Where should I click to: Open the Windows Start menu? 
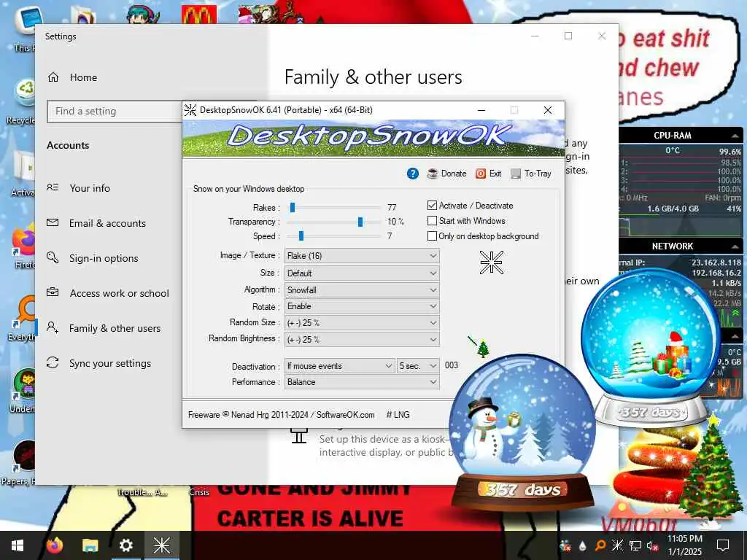pyautogui.click(x=18, y=545)
